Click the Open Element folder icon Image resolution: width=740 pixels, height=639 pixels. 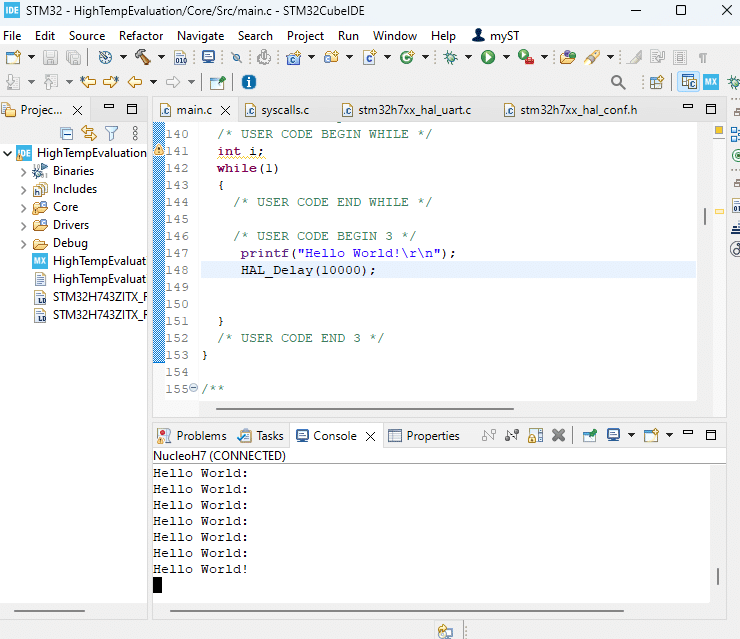pos(568,57)
